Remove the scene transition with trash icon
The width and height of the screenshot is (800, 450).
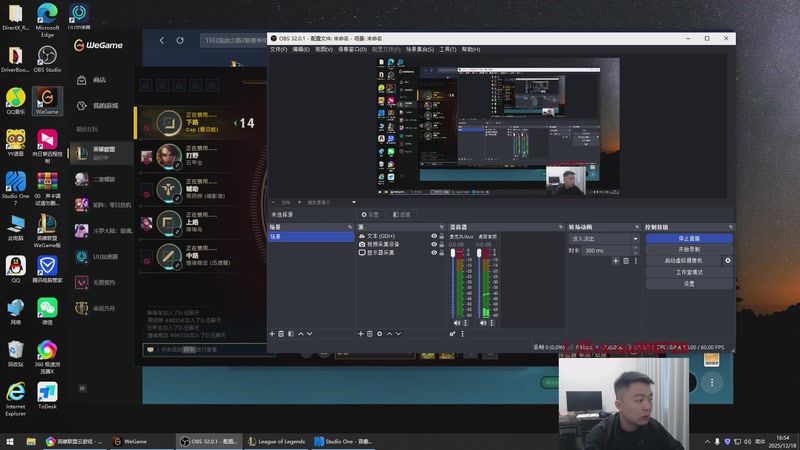[626, 261]
